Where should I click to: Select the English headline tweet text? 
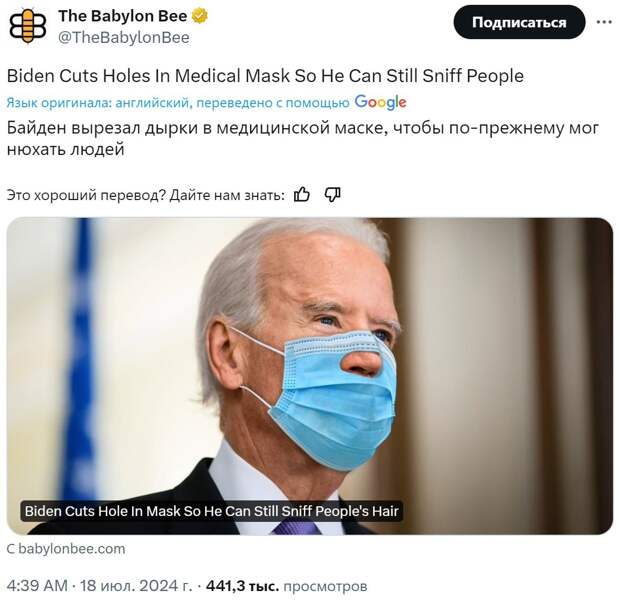[x=265, y=76]
